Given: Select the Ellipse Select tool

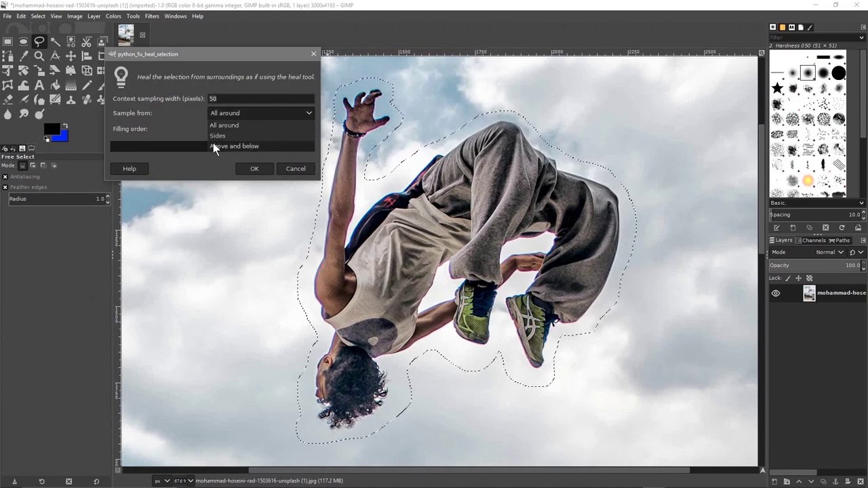Looking at the screenshot, I should tap(23, 42).
